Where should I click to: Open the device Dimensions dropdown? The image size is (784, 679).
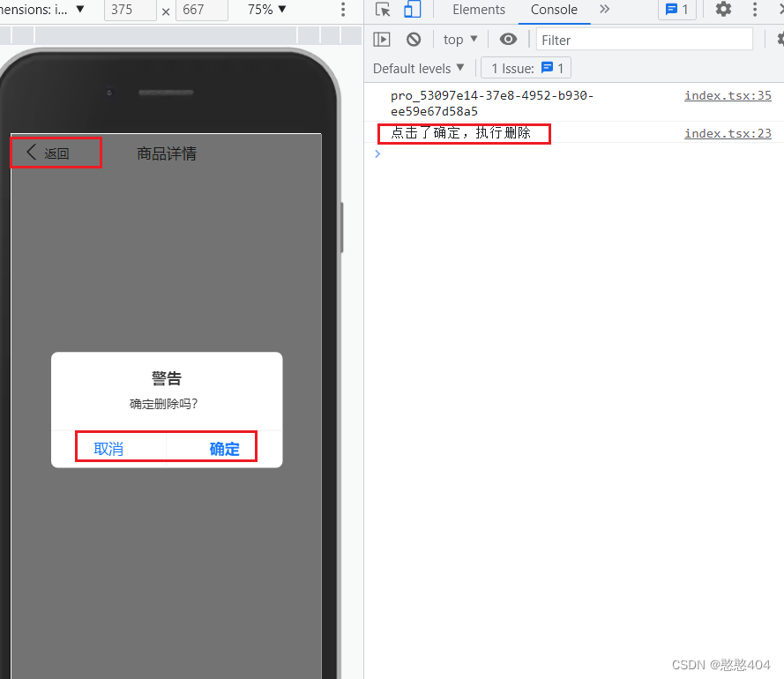tap(42, 10)
